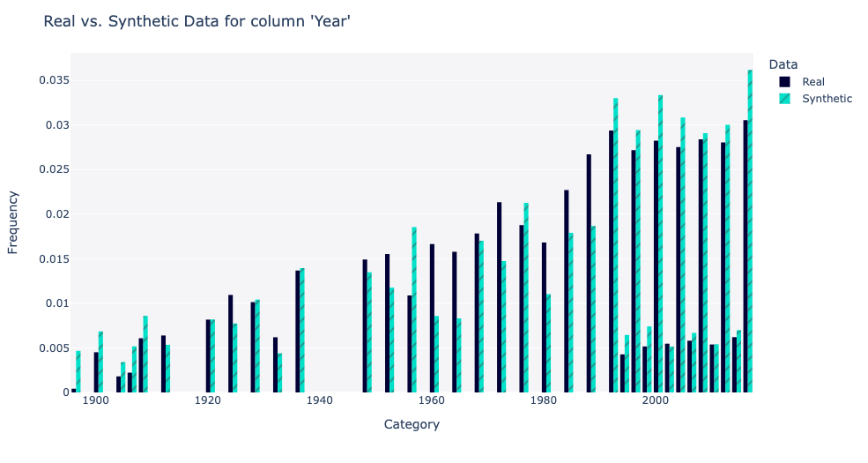Select the Frequency y-axis title
Viewport: 868px width, 463px height.
[x=13, y=221]
